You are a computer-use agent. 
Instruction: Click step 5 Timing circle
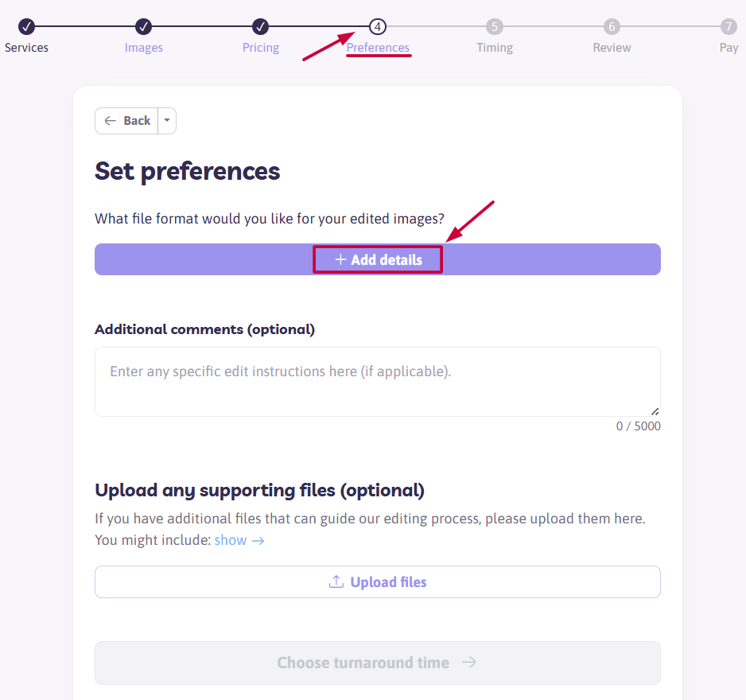click(x=495, y=27)
